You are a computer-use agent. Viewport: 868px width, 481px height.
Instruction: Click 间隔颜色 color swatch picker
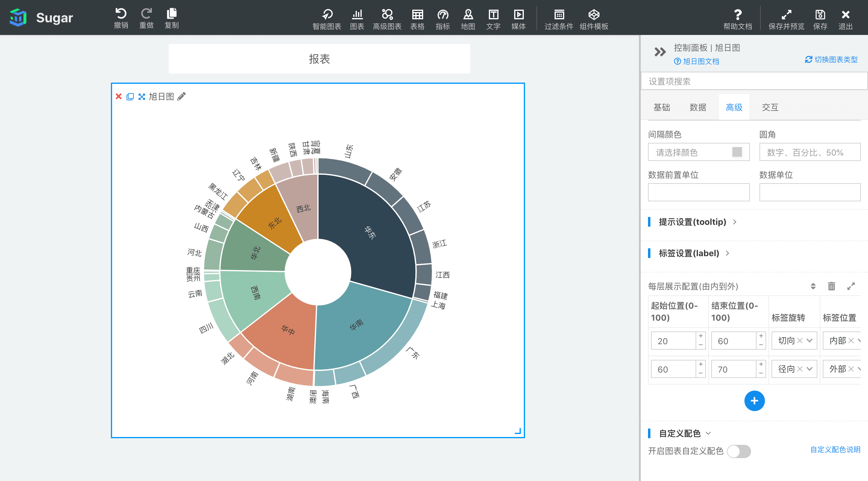[737, 152]
